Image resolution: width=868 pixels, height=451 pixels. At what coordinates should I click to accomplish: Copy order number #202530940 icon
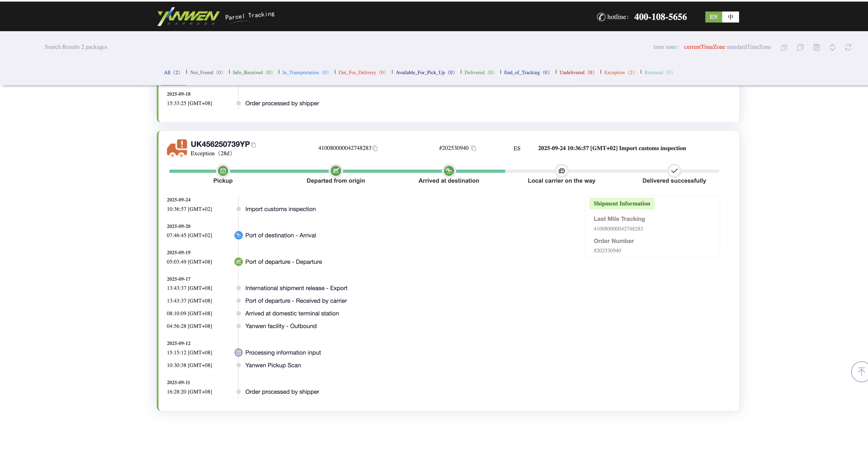point(473,148)
